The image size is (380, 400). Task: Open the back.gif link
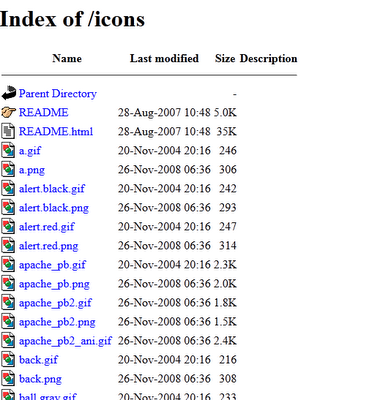pyautogui.click(x=38, y=360)
